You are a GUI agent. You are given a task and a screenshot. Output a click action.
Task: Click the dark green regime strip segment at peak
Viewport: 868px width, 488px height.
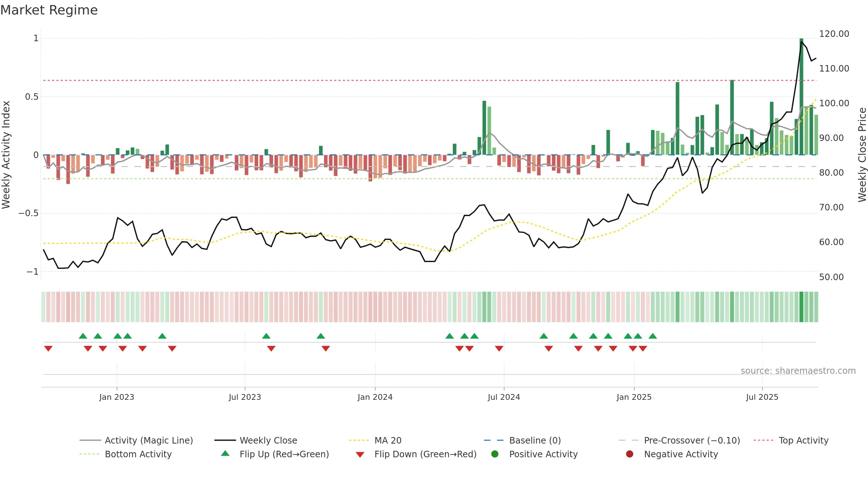[x=801, y=307]
